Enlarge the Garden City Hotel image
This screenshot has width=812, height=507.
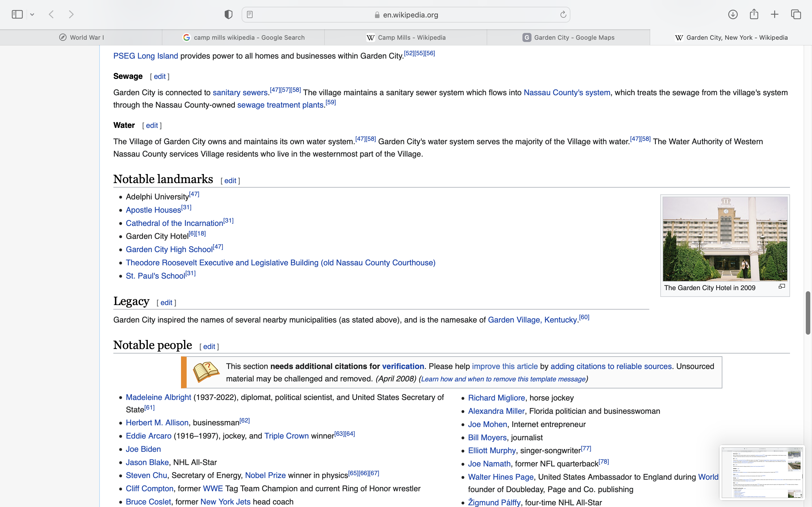tap(782, 286)
